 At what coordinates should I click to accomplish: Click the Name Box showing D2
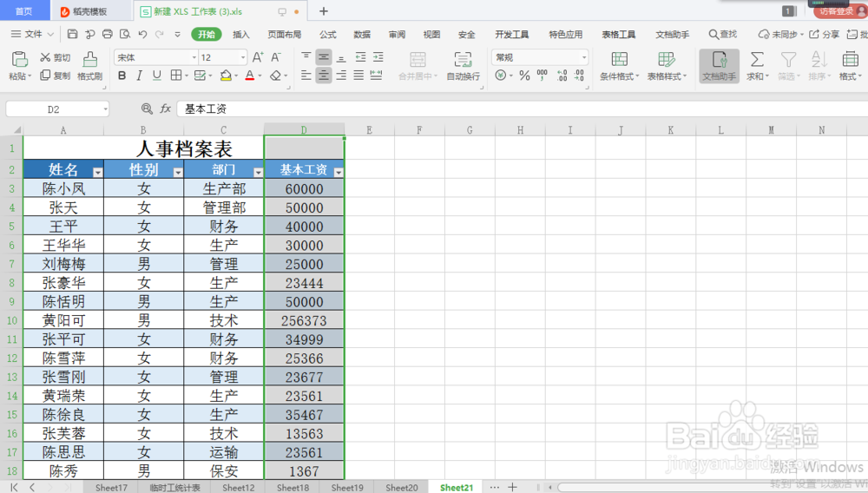click(57, 109)
